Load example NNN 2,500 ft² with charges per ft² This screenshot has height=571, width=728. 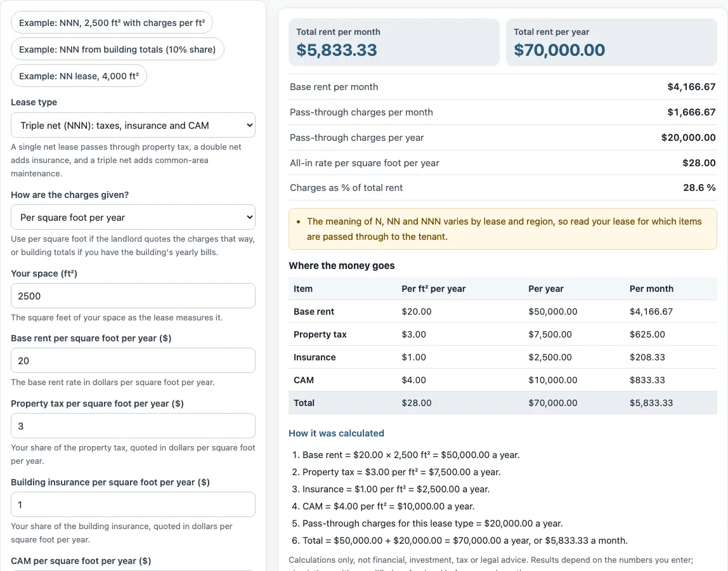pos(112,23)
